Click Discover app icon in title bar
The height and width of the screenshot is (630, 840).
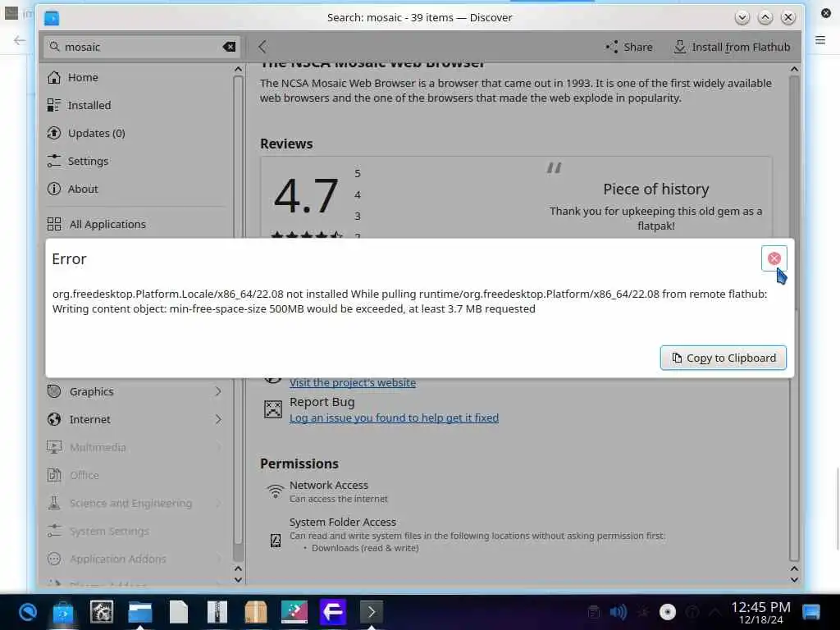tap(52, 18)
